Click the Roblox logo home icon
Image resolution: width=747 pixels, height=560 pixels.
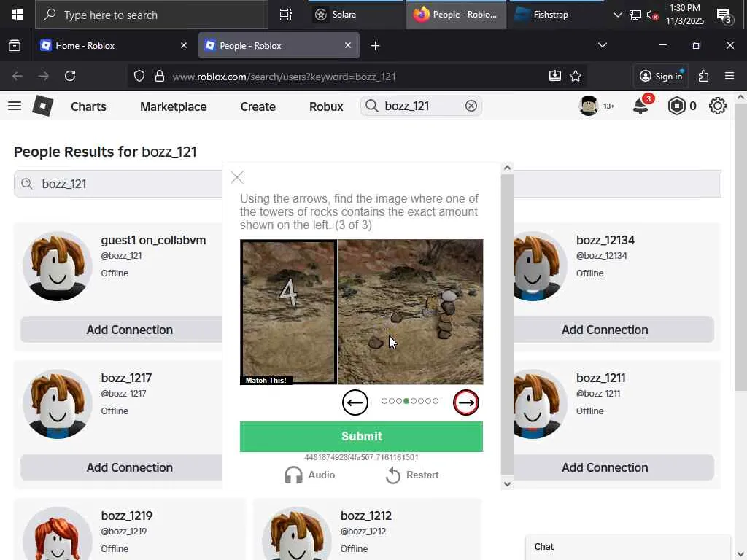42,106
